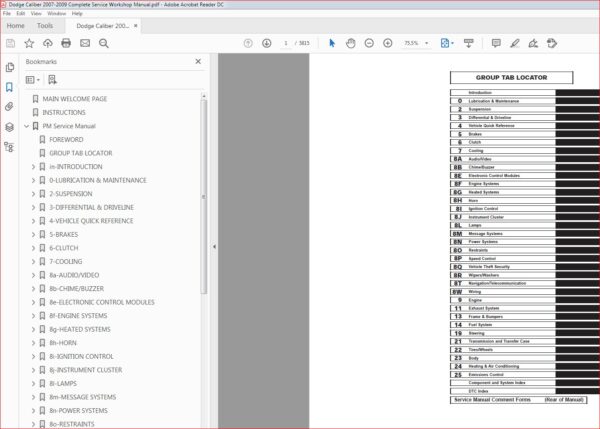
Task: Select 8a-AUDIO/VIDEO bookmark
Action: (74, 275)
